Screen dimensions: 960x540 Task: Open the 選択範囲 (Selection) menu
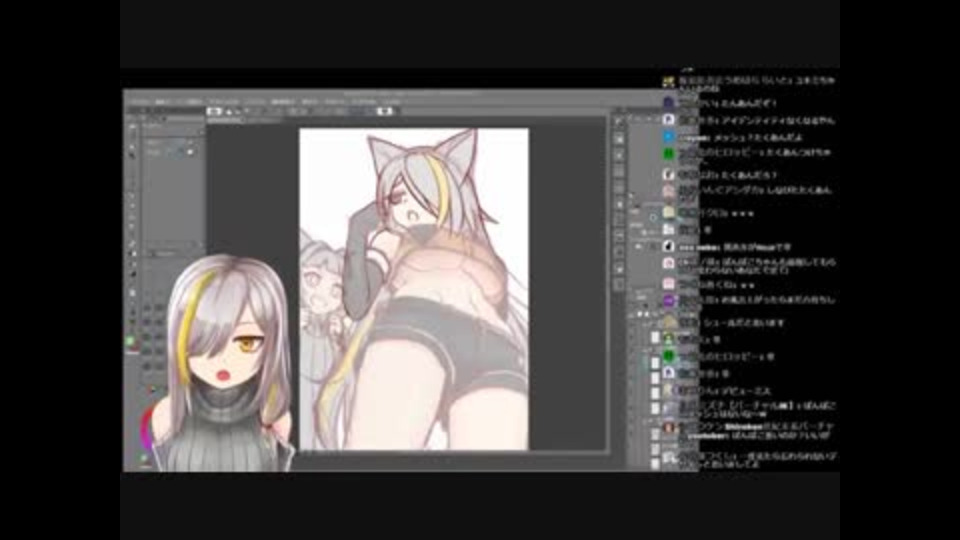click(283, 102)
